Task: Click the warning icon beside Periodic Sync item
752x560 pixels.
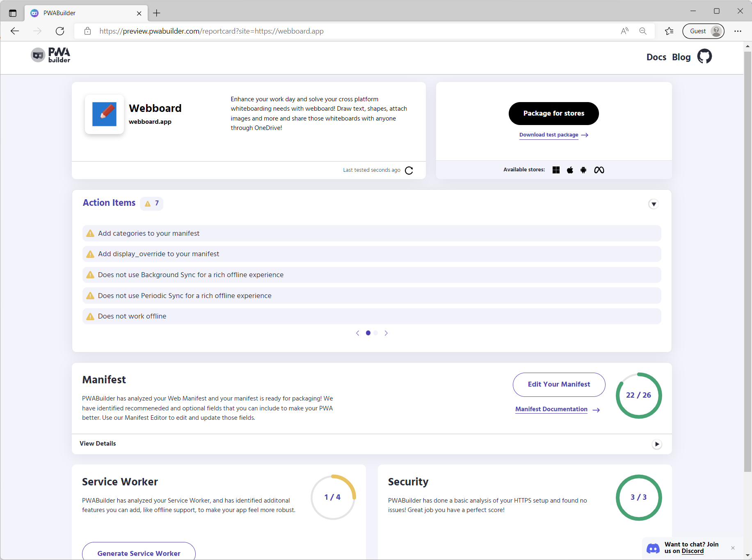Action: (x=90, y=296)
